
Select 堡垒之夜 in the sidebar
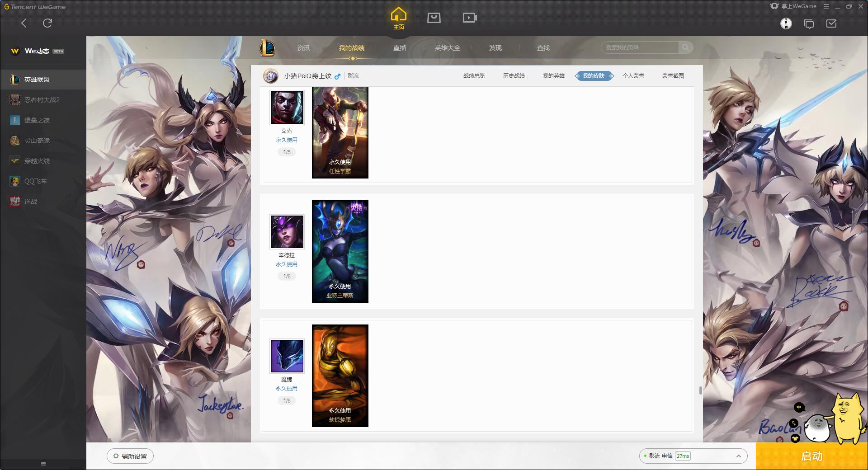(x=43, y=120)
